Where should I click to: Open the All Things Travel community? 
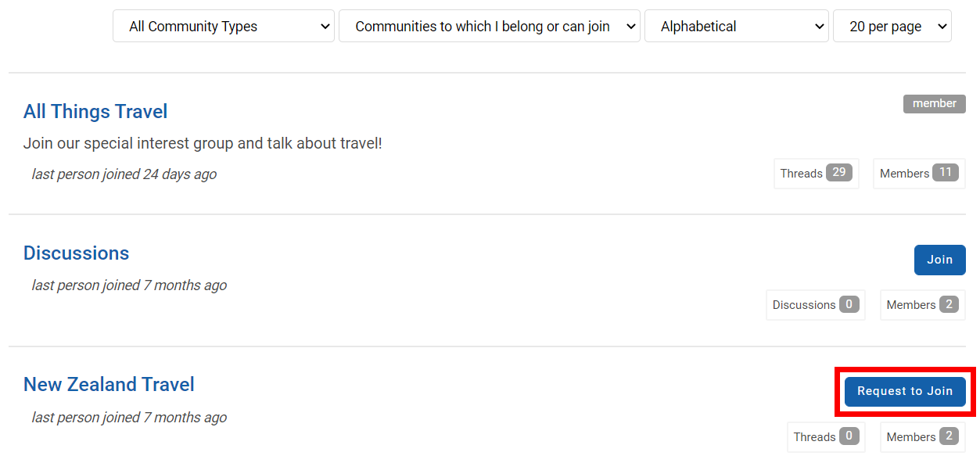coord(95,112)
